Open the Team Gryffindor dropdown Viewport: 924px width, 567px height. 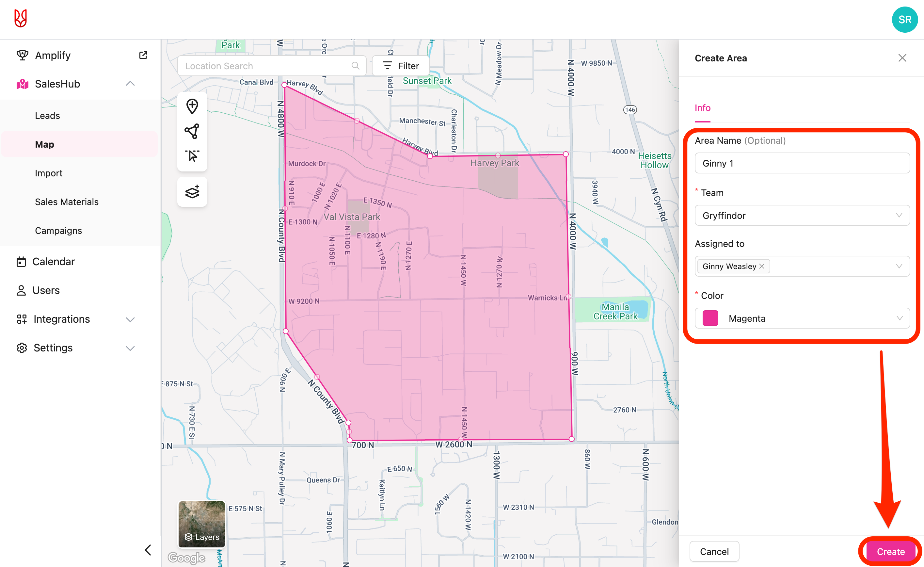802,215
